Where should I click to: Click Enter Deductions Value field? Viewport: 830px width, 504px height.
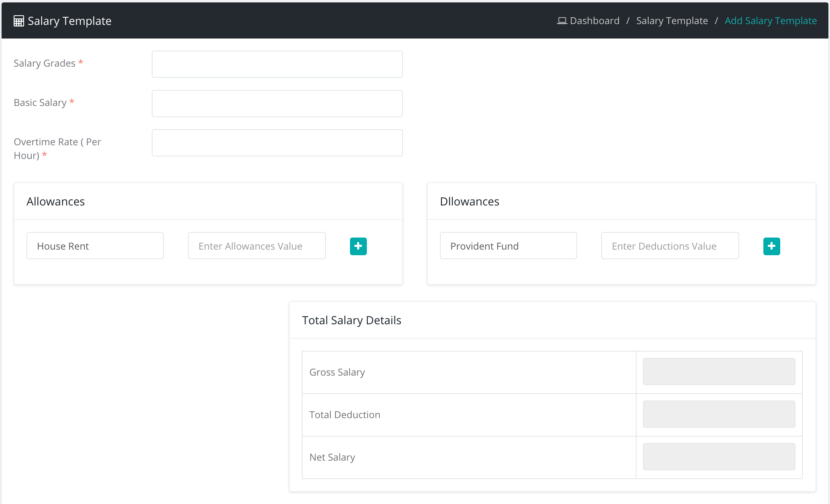click(670, 246)
